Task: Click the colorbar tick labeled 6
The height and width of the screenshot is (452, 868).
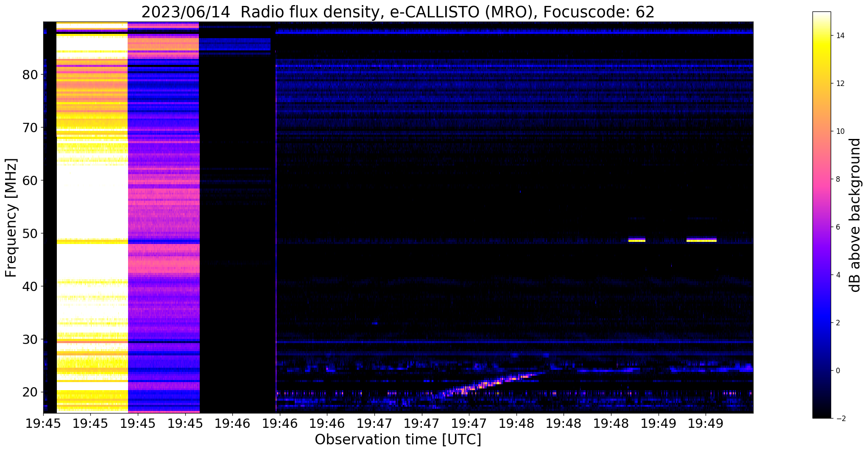Action: click(837, 227)
